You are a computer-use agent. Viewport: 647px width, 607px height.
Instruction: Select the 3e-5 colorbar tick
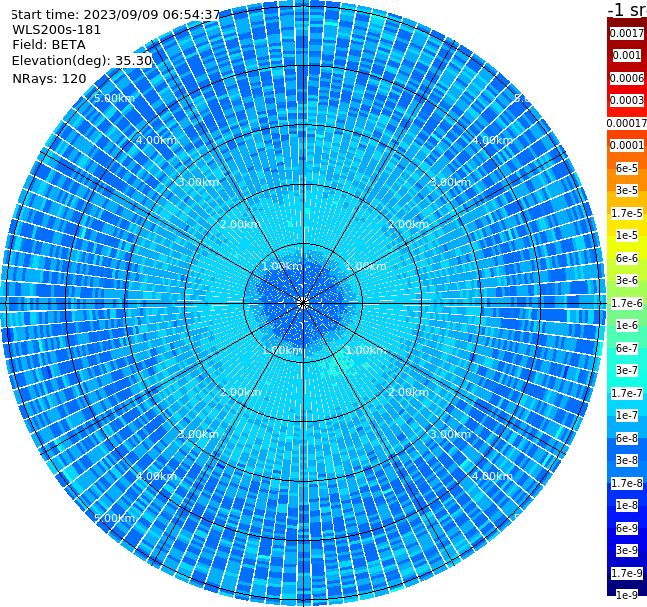(627, 190)
